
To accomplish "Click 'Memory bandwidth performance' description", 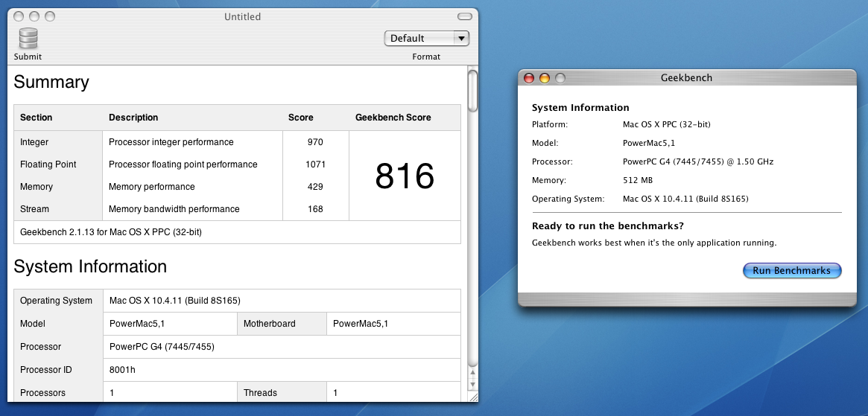I will tap(174, 209).
